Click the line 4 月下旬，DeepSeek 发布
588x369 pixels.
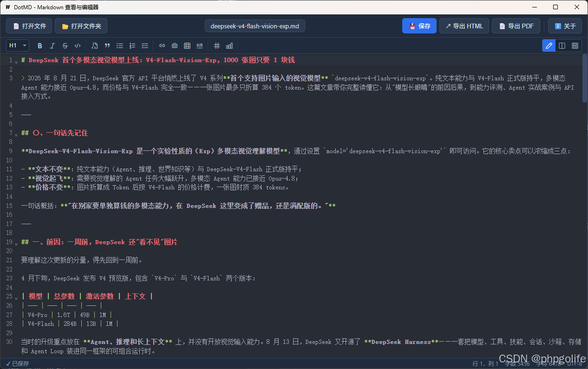tap(138, 278)
